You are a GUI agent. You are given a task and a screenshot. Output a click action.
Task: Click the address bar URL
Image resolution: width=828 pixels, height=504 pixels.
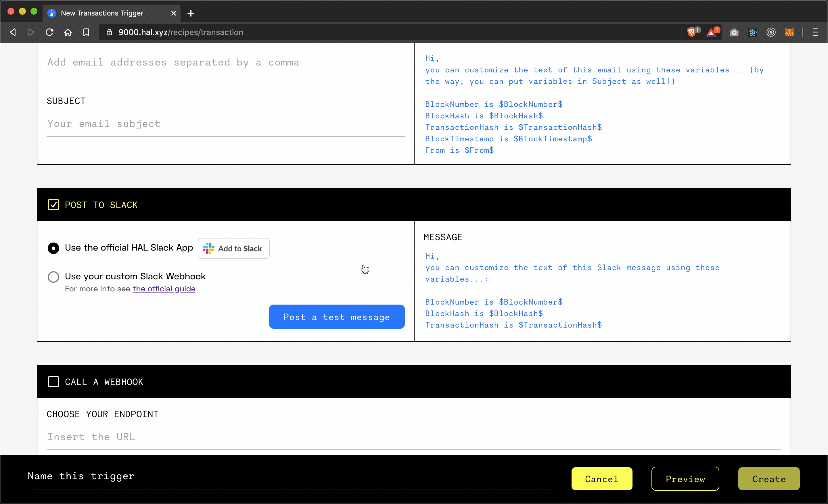click(x=181, y=32)
